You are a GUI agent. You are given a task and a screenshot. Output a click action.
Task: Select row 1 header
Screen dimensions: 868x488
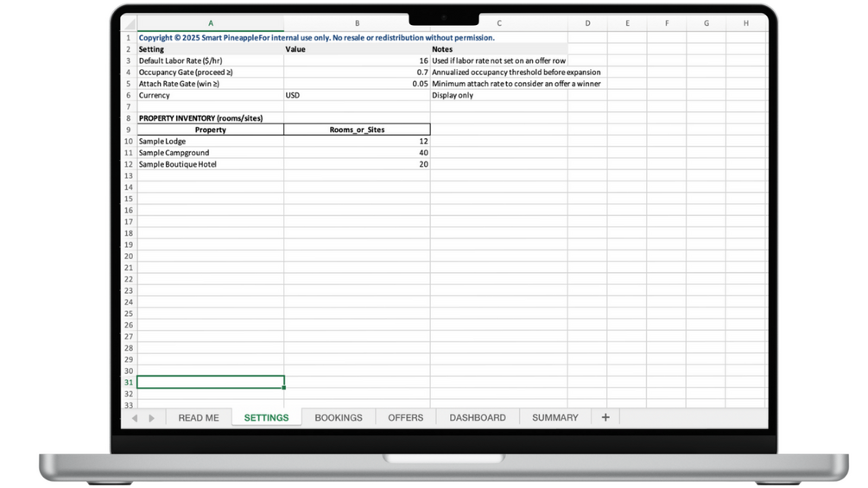pyautogui.click(x=129, y=38)
